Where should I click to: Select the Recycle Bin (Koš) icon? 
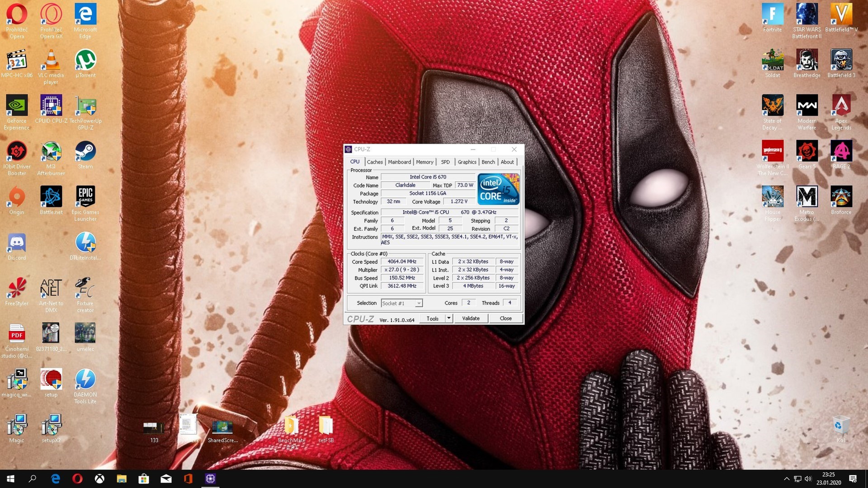point(840,429)
